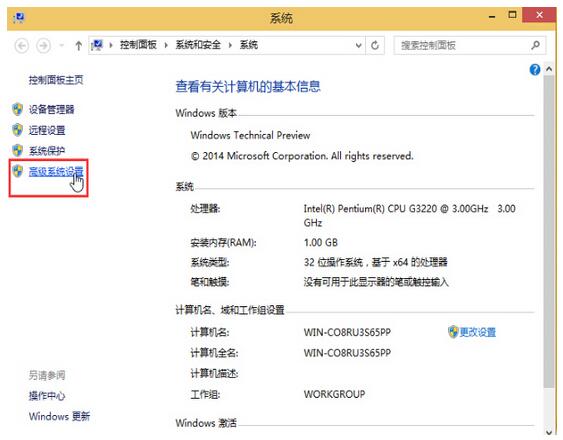
Task: Open the 系统保护 link
Action: 47,151
